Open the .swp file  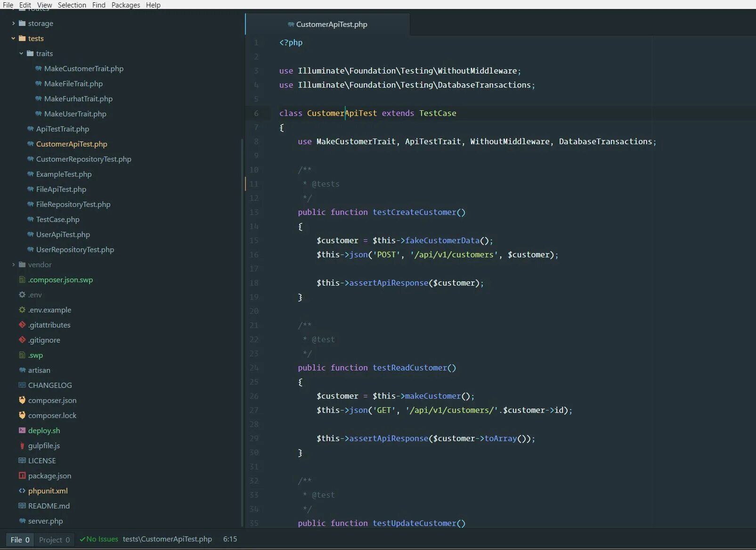35,355
